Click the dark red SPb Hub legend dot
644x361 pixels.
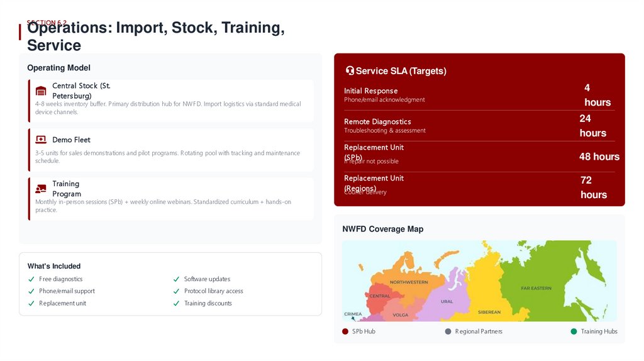pyautogui.click(x=345, y=331)
